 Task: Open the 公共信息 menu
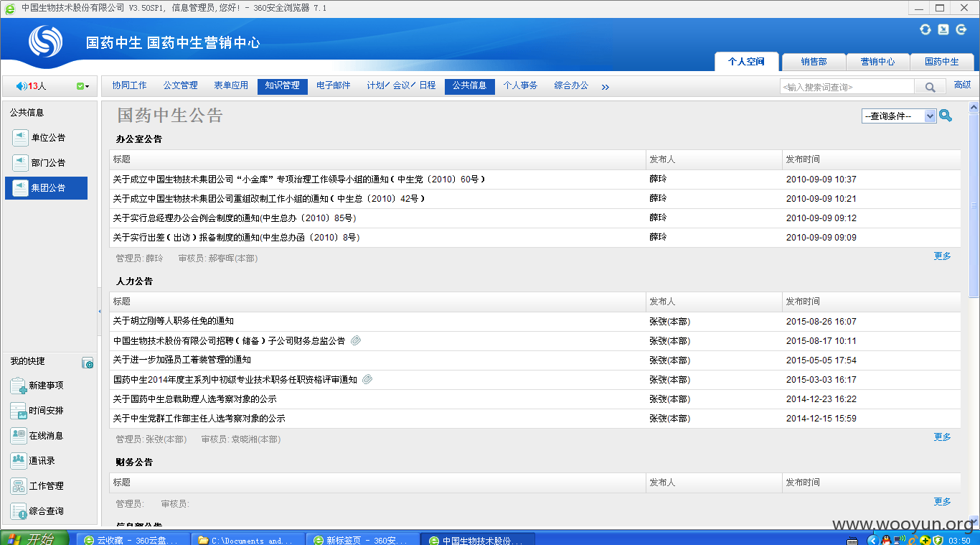pos(469,86)
